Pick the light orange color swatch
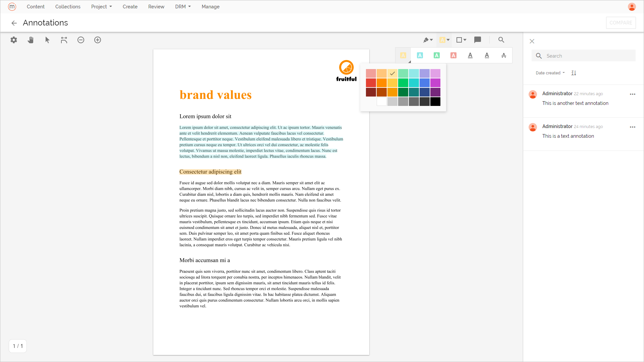 [x=382, y=73]
